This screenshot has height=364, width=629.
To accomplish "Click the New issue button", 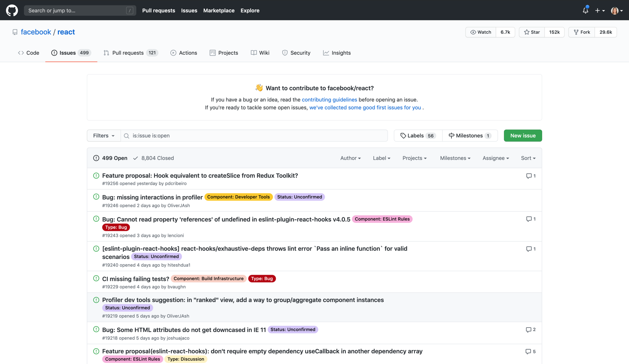I will click(523, 136).
